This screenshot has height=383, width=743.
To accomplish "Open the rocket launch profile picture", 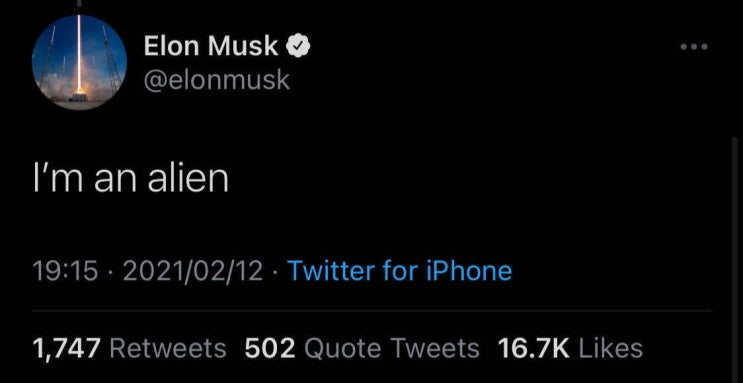I will tap(79, 63).
